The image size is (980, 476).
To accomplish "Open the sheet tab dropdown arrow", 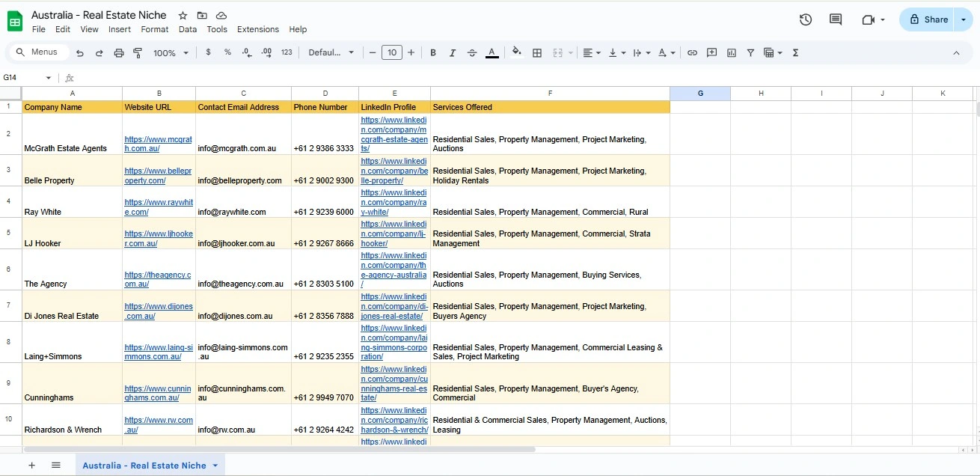I will [215, 466].
